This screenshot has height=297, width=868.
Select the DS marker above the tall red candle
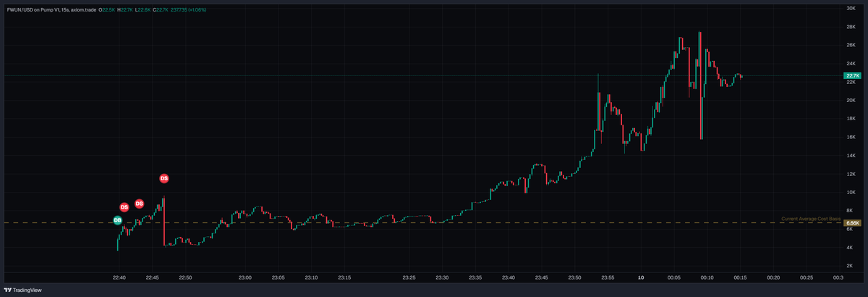tap(164, 178)
